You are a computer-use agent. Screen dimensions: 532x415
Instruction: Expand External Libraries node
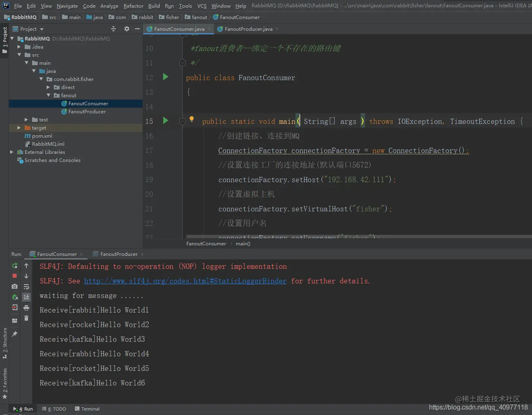click(x=12, y=152)
